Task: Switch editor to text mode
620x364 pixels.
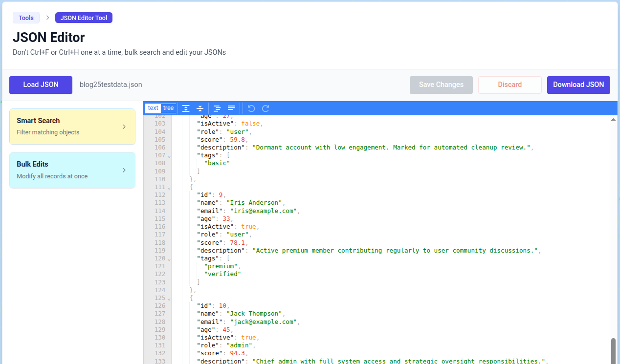Action: point(153,108)
